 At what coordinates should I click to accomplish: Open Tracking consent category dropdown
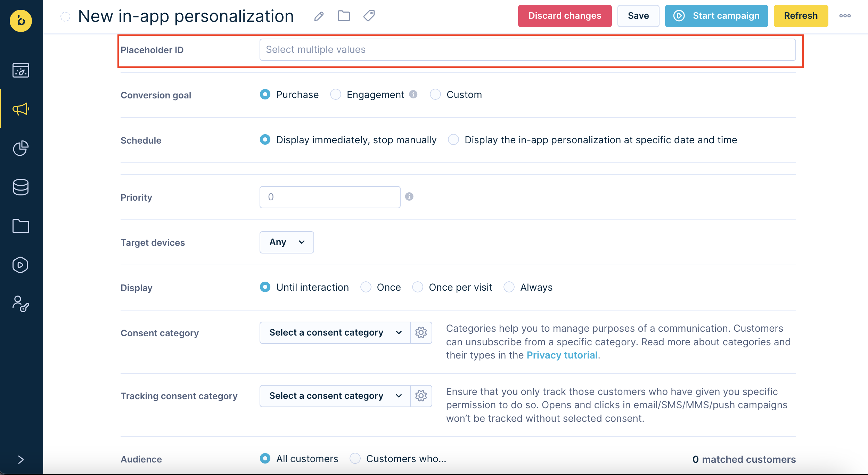point(335,396)
